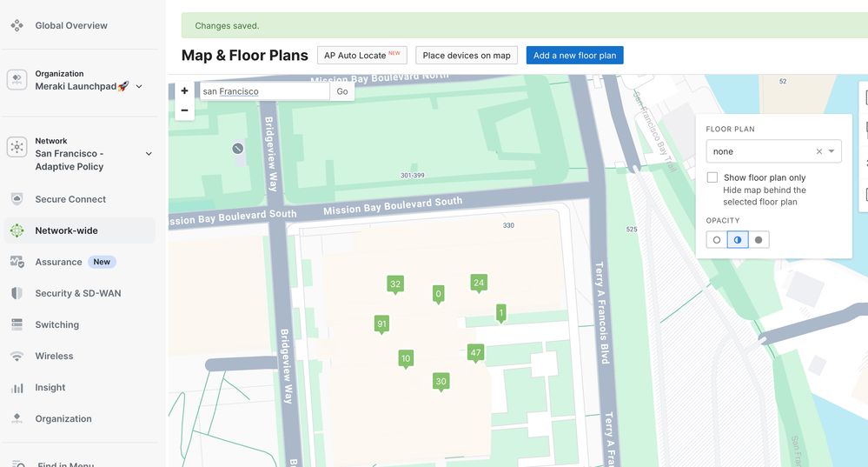Click the Secure Connect sidebar icon
868x467 pixels.
17,199
